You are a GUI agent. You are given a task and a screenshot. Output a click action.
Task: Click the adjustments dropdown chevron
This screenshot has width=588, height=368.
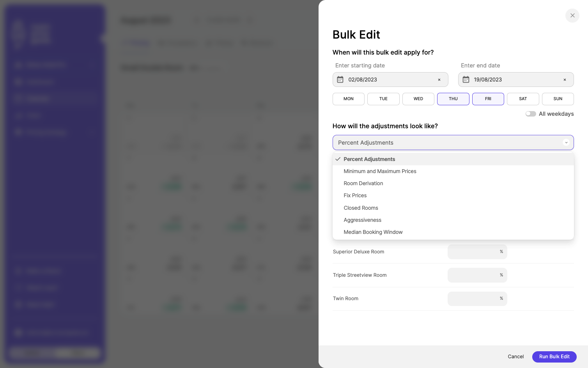pyautogui.click(x=566, y=143)
